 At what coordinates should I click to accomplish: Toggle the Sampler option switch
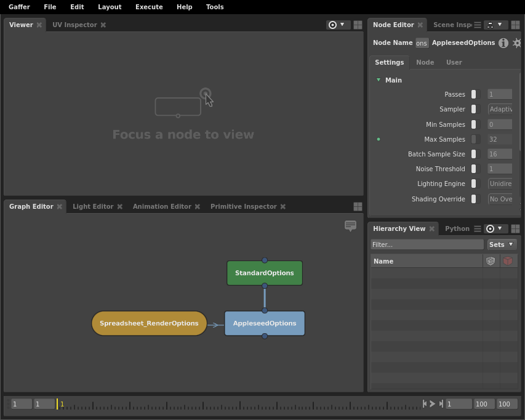(476, 109)
